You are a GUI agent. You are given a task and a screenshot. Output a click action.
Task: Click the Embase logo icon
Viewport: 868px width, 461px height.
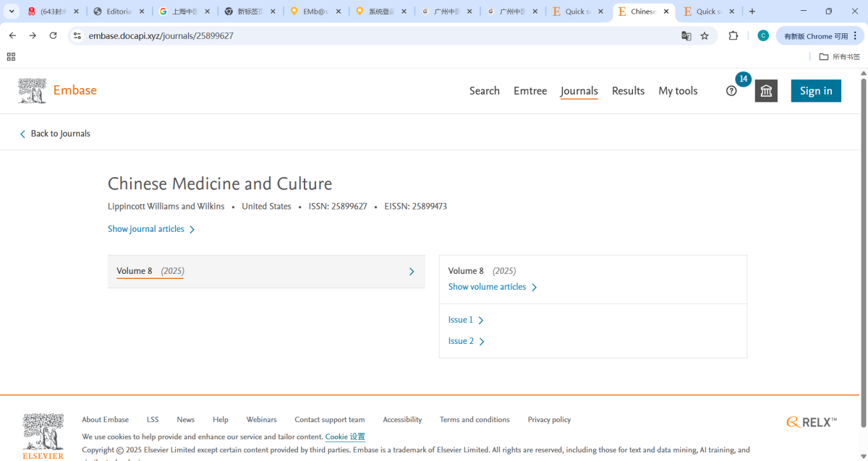(x=33, y=91)
